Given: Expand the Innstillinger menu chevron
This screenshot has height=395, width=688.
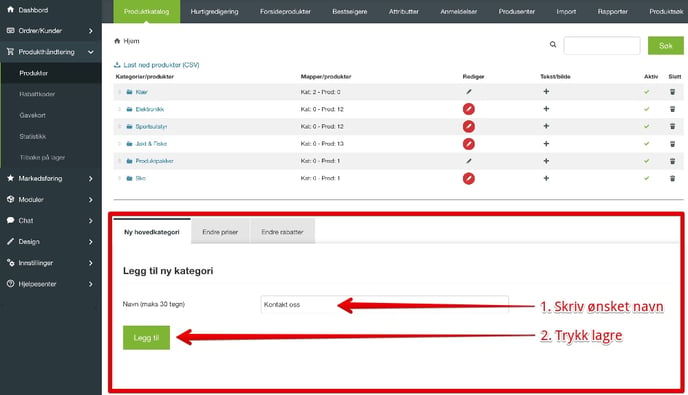Looking at the screenshot, I should [90, 262].
